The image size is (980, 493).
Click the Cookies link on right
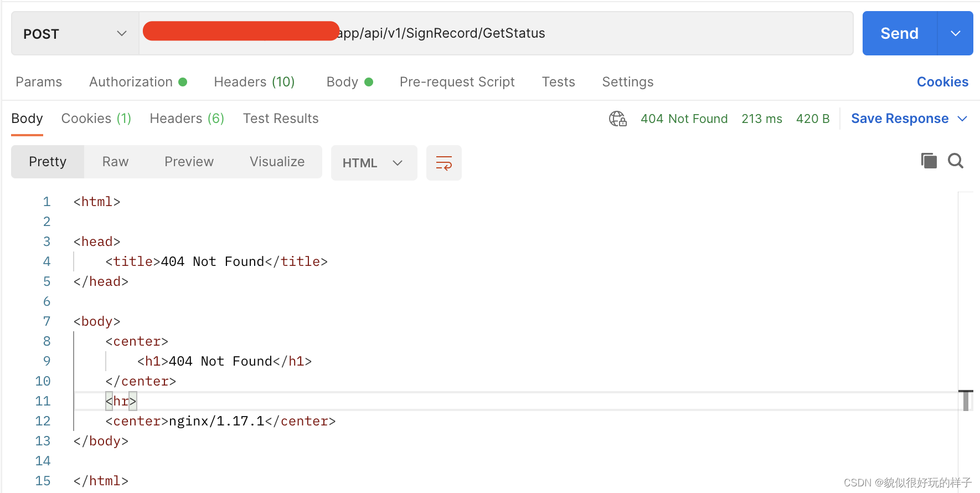(x=942, y=82)
